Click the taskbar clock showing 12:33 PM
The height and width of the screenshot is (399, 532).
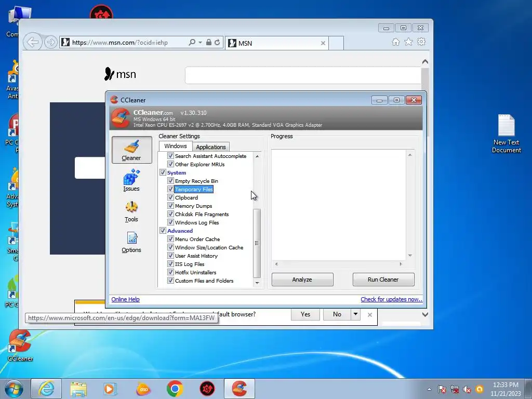point(506,389)
